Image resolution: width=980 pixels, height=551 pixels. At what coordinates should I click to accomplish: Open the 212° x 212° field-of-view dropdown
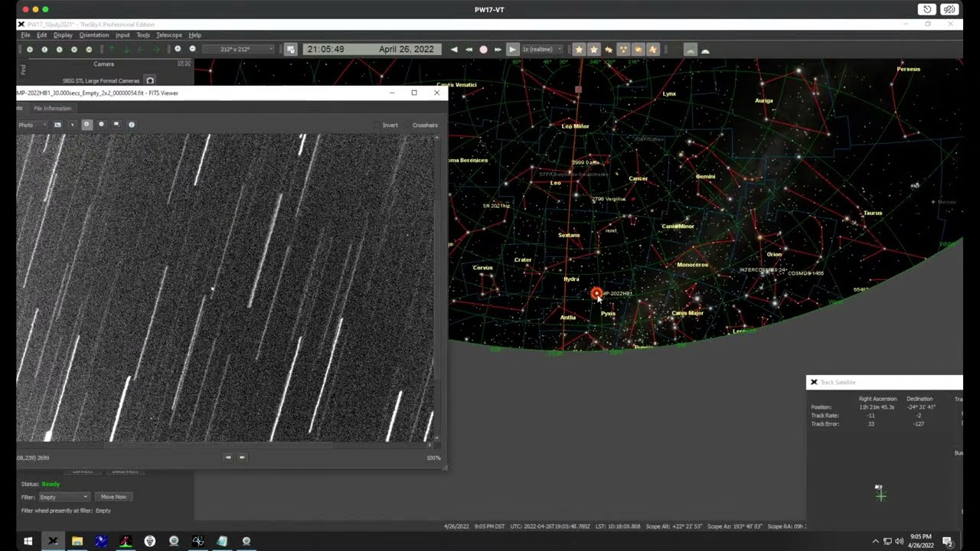[239, 49]
